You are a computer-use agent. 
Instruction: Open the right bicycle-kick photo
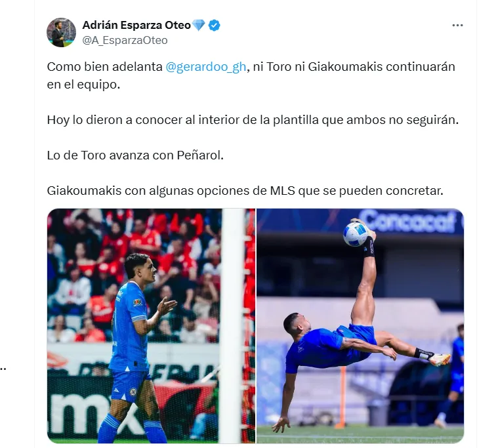[x=360, y=326]
